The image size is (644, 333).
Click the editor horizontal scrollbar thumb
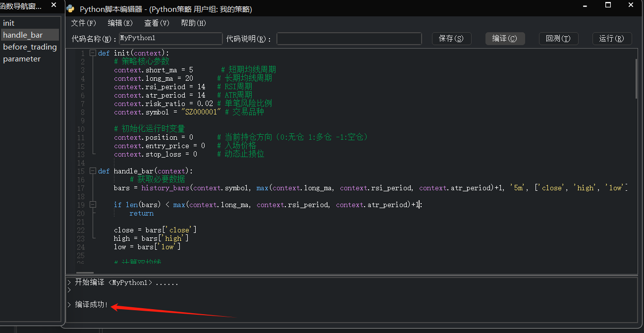click(x=85, y=272)
